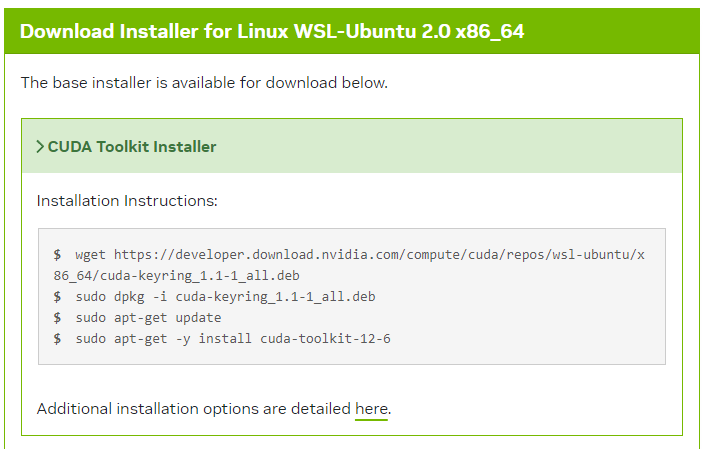Click the 'CUDA Toolkit Installer' heading text
Viewport: 717px width, 449px height.
(132, 147)
